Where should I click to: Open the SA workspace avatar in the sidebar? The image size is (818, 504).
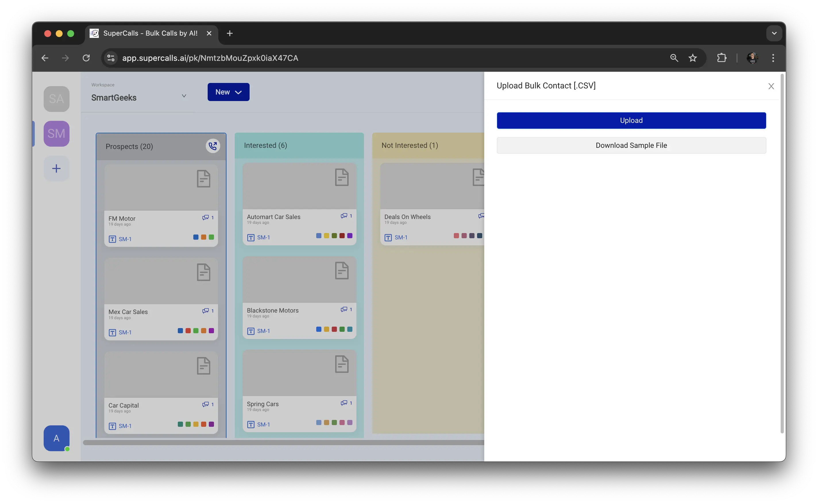pyautogui.click(x=56, y=99)
